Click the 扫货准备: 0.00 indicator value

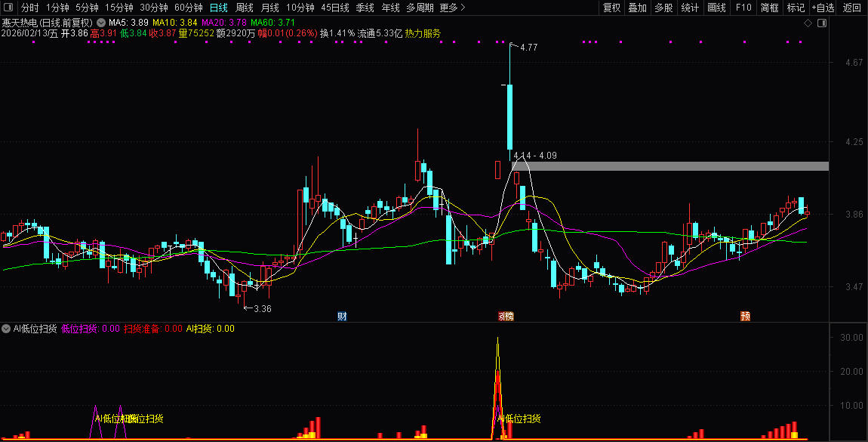tap(153, 329)
